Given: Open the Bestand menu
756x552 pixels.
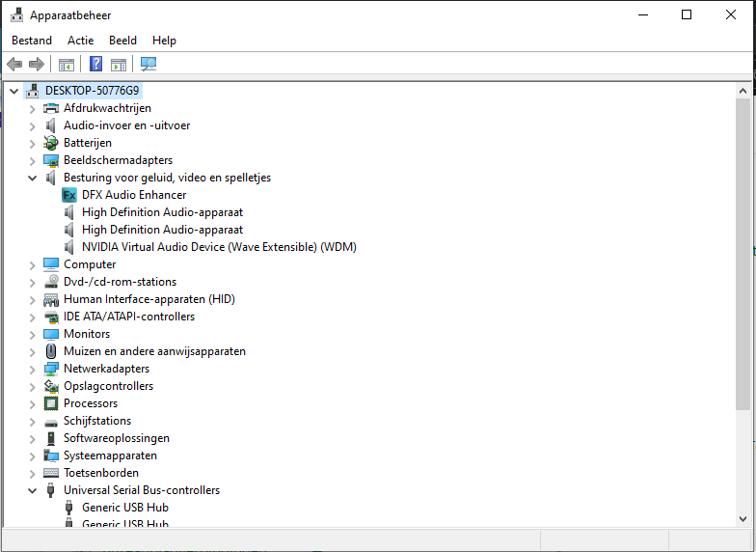Looking at the screenshot, I should pos(32,41).
